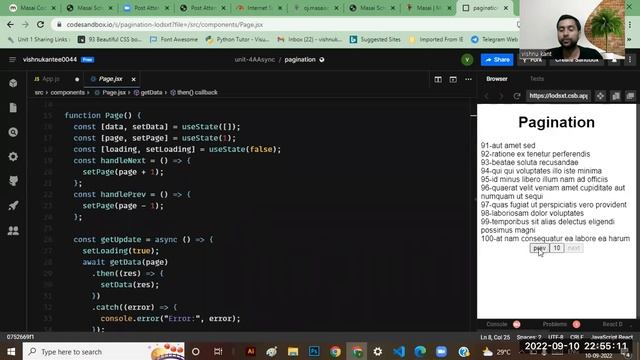This screenshot has width=640, height=360.
Task: Open the GitHub sidebar icon
Action: coord(13,181)
